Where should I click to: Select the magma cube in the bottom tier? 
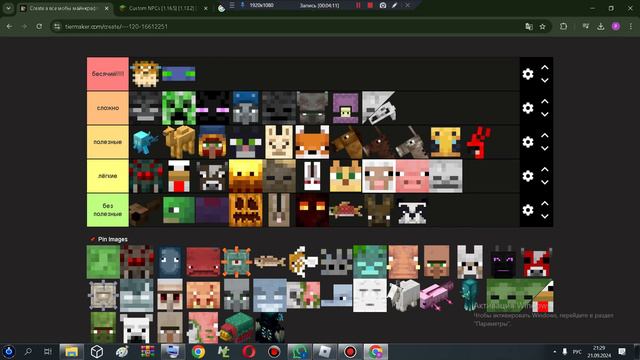point(312,210)
